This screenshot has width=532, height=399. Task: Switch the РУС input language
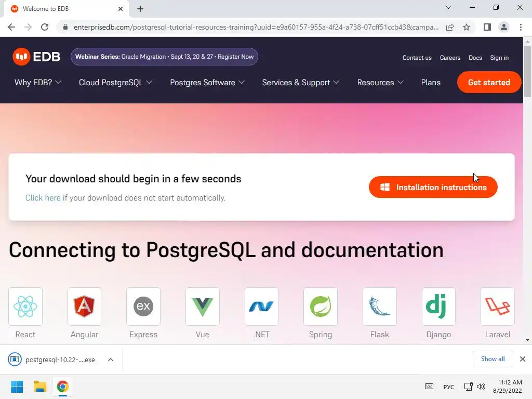coord(448,387)
